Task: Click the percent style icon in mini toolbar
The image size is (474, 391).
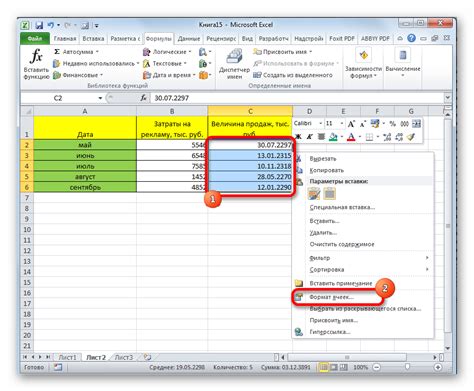Action: [393, 124]
